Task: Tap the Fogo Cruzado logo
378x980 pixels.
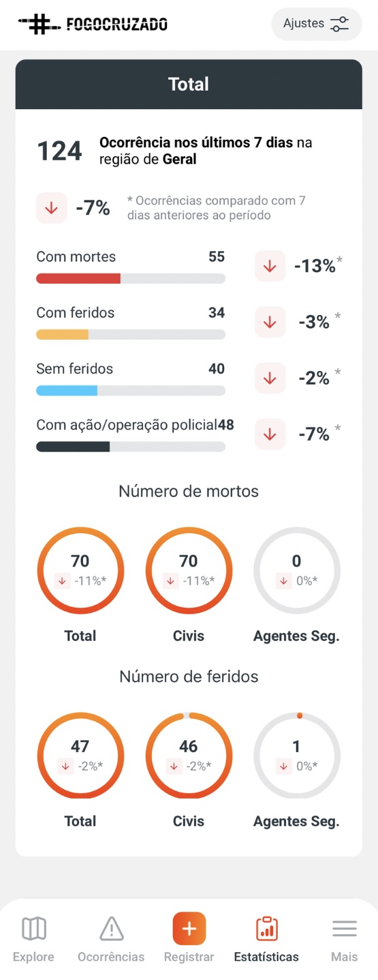Action: (x=93, y=25)
